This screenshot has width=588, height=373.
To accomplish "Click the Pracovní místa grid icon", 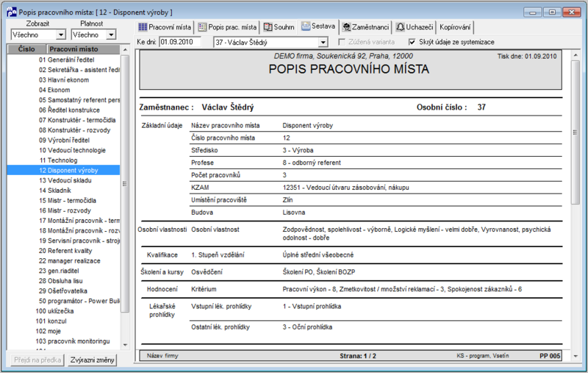I will [x=143, y=27].
